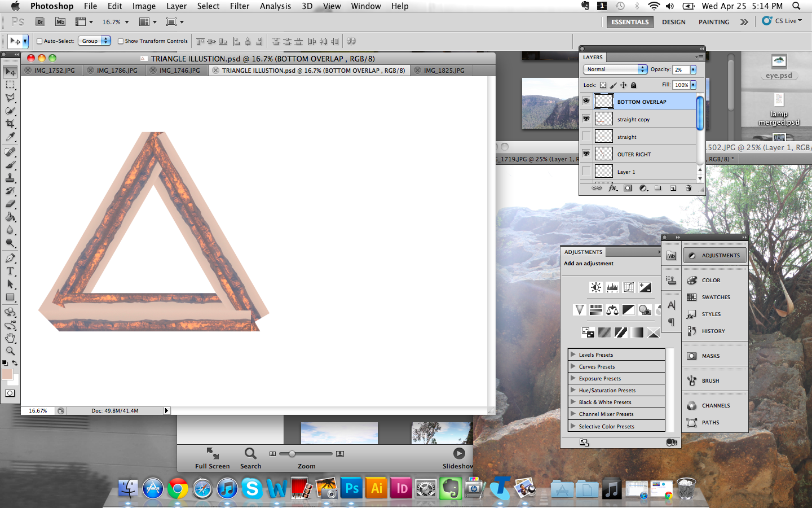Toggle lock transparent pixels
The image size is (812, 508).
603,85
